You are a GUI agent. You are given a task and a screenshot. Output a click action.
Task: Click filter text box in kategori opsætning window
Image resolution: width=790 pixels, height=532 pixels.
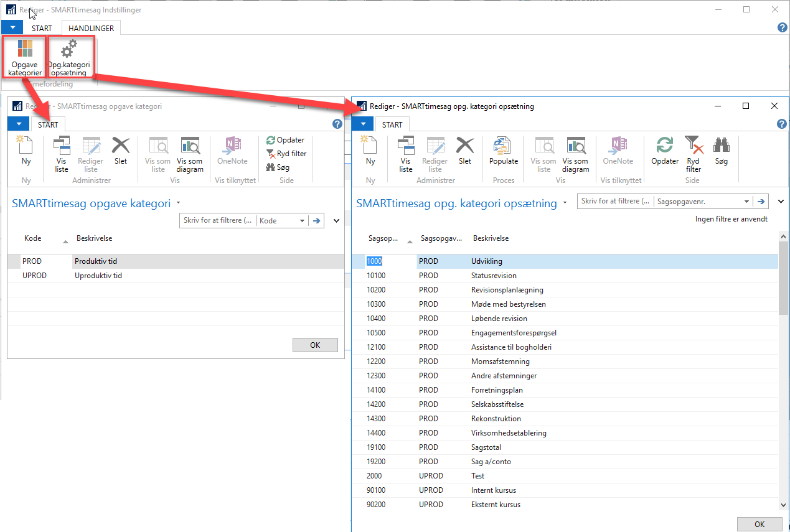pos(616,202)
